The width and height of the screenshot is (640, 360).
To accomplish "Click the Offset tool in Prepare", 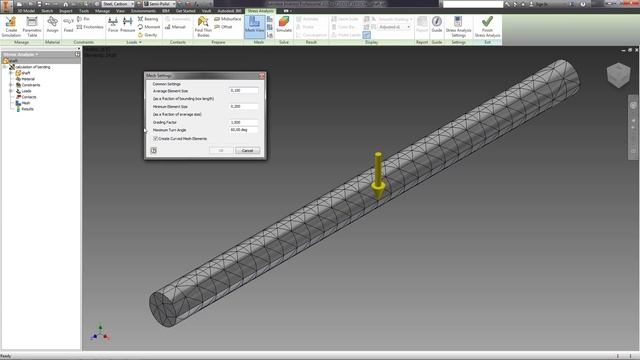I will 223,27.
